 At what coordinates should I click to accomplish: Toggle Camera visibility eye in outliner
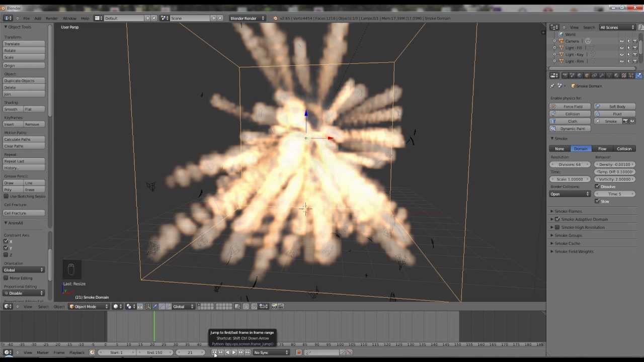622,41
